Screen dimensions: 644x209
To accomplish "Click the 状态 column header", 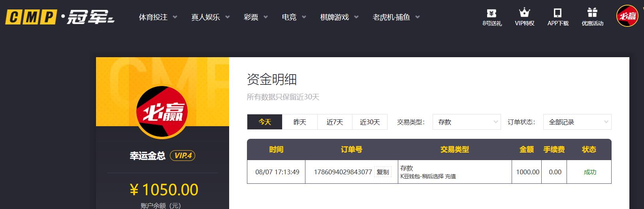I will coord(589,149).
